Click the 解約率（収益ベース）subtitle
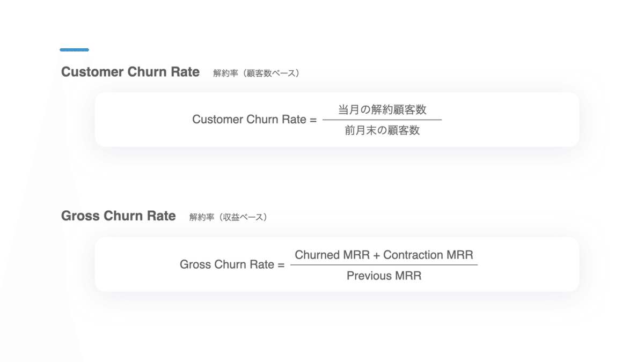 click(228, 217)
